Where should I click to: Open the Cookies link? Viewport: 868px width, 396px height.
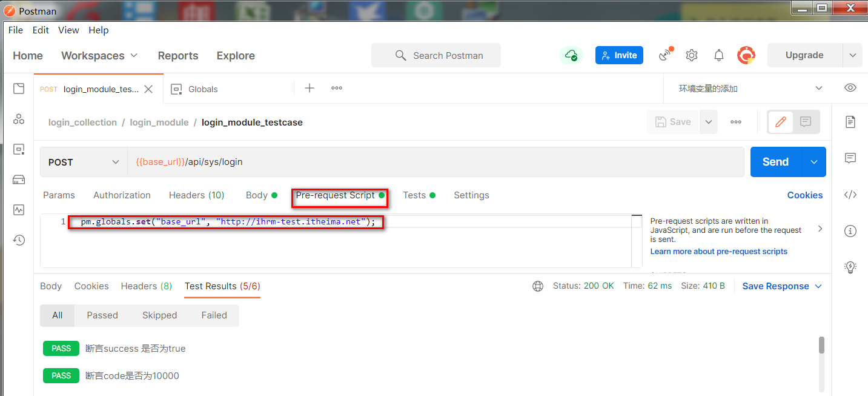click(805, 195)
